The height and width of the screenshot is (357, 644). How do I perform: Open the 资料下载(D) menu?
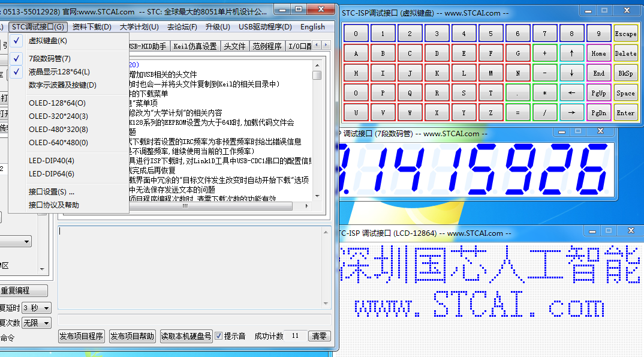92,27
